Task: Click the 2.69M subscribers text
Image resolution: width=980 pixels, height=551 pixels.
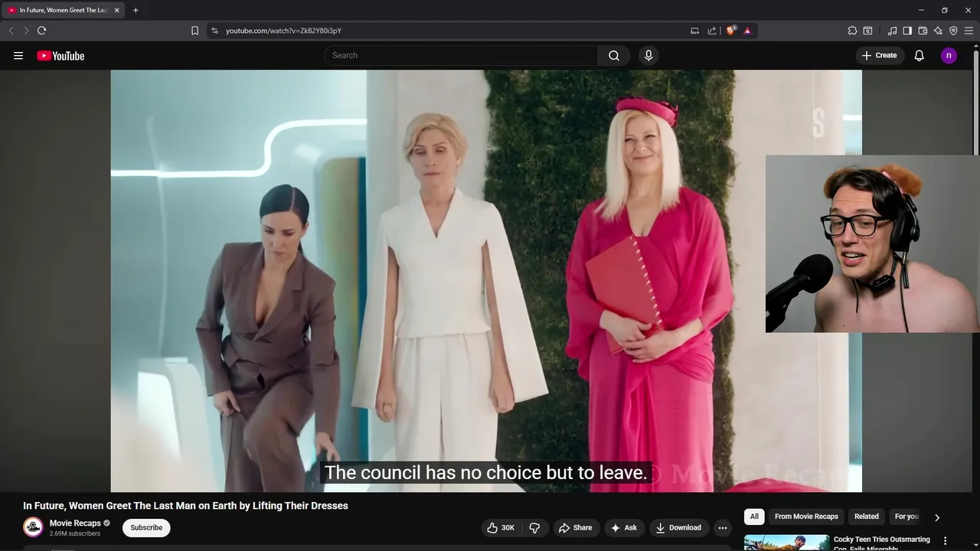Action: pyautogui.click(x=74, y=533)
